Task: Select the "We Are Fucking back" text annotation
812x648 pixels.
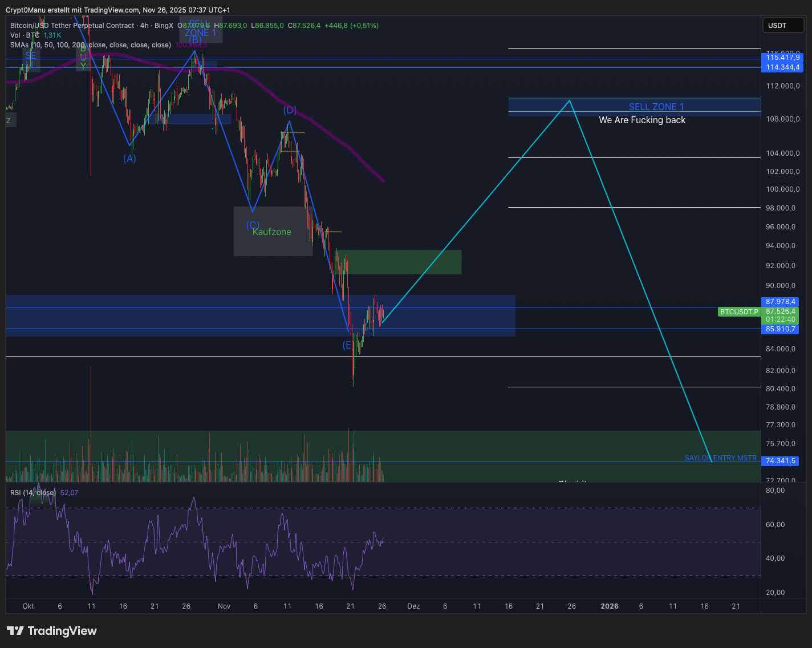Action: pyautogui.click(x=642, y=120)
